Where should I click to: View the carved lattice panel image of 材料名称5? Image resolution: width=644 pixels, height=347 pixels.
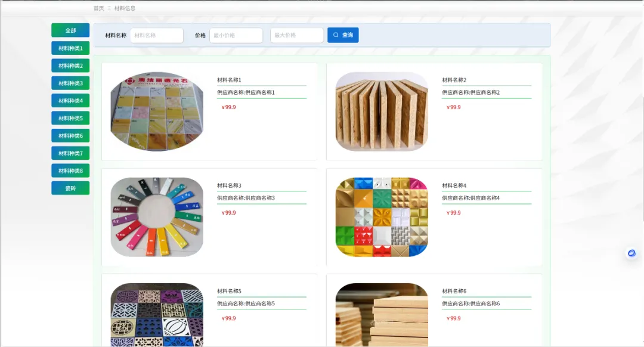pos(157,315)
